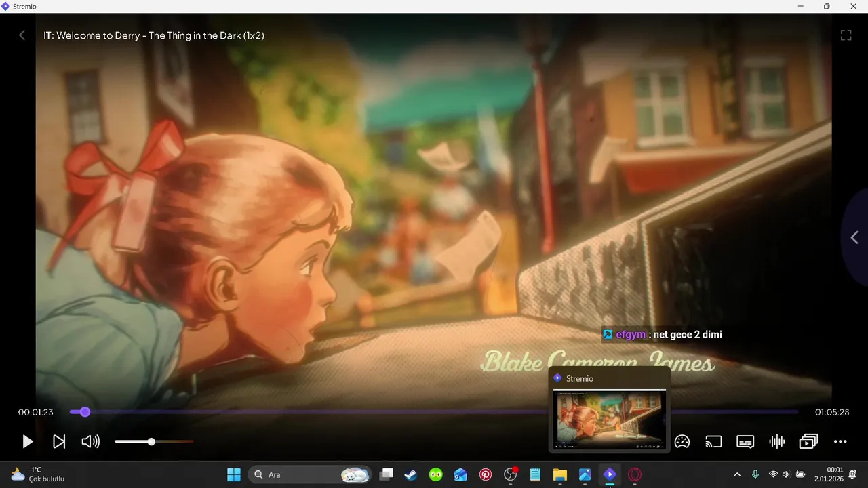Screen dimensions: 868x488
Task: Open Steam from the taskbar
Action: [x=410, y=474]
